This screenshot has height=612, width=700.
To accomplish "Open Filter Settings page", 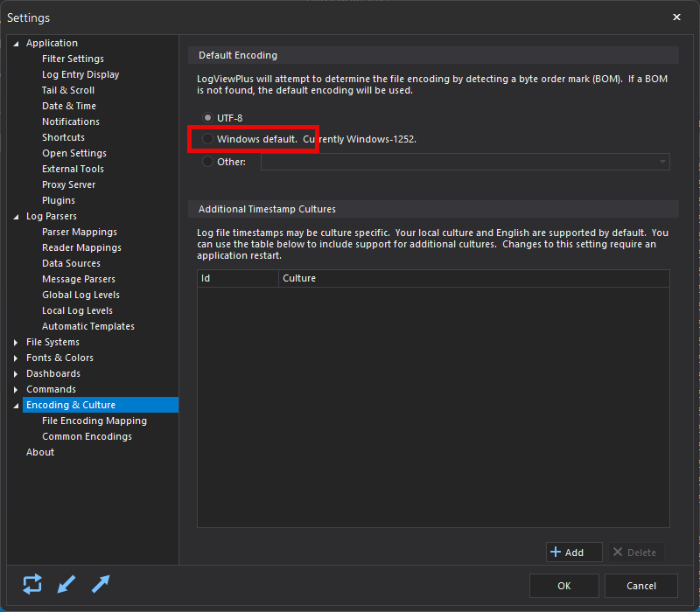I will click(73, 59).
